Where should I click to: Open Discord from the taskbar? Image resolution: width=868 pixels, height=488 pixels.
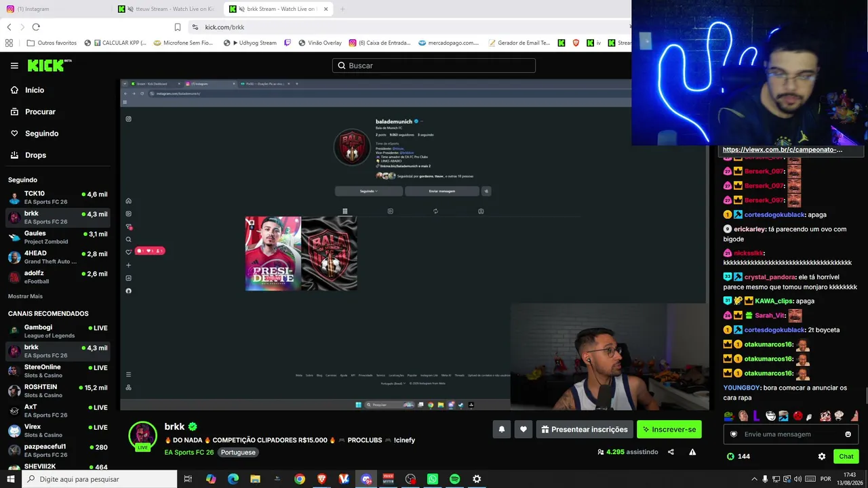pos(366,479)
